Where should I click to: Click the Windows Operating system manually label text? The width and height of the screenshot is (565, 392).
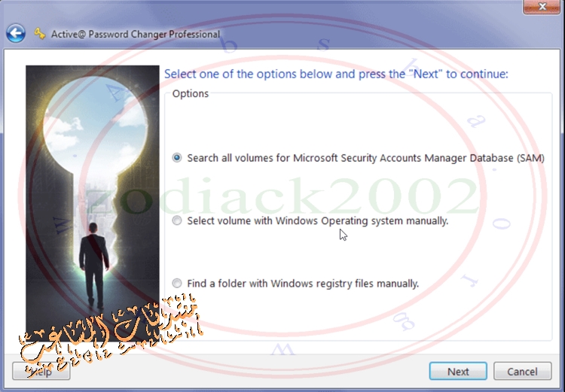(x=362, y=220)
